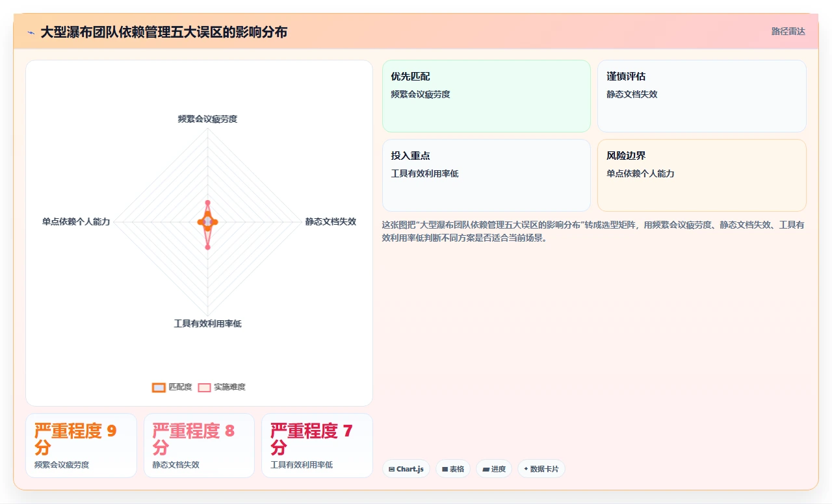Click the radar axis label 单点依赖个人能力
832x504 pixels.
coord(76,221)
